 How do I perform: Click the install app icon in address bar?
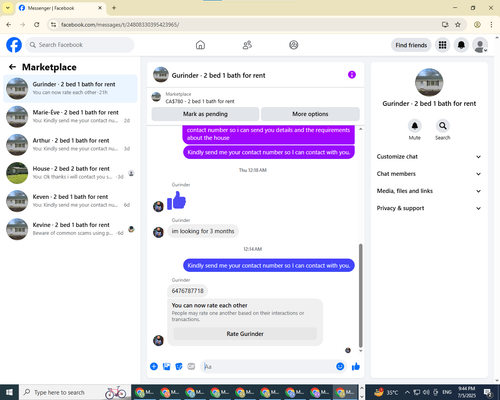coord(445,25)
